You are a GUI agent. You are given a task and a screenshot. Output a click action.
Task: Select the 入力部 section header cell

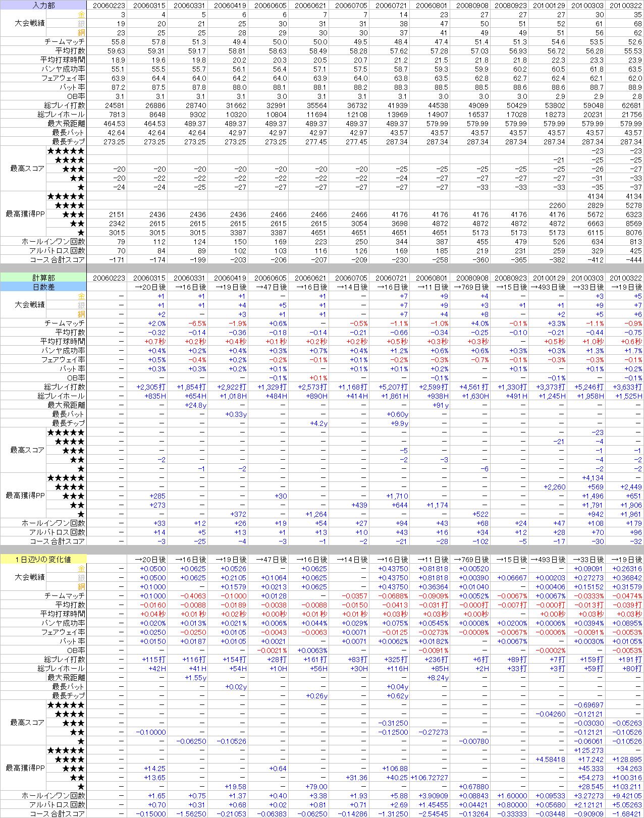pos(43,6)
